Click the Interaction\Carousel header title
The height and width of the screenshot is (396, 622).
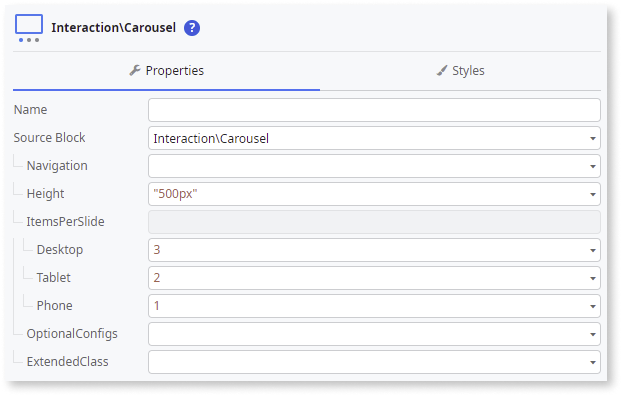tap(113, 28)
